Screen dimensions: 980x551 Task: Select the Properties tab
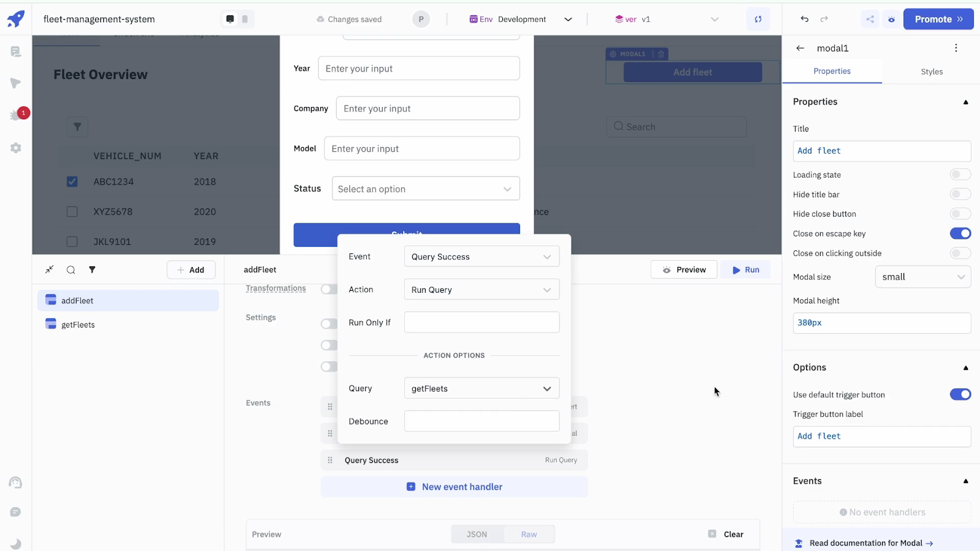click(832, 72)
